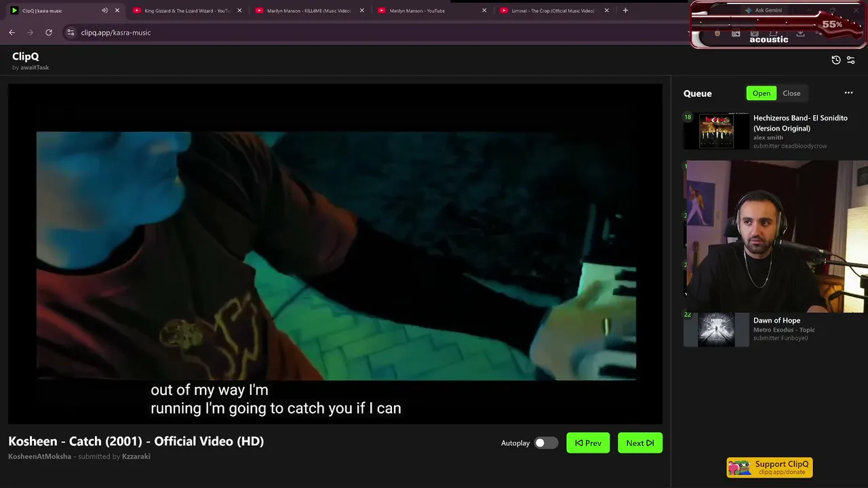Toggle the Autoplay switch
Screen dimensions: 868x488
545,443
